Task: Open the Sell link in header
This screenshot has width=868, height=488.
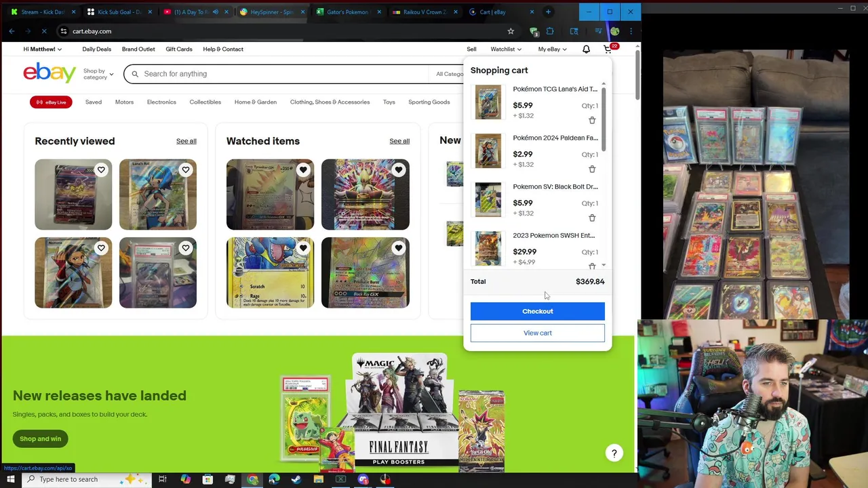Action: coord(471,49)
